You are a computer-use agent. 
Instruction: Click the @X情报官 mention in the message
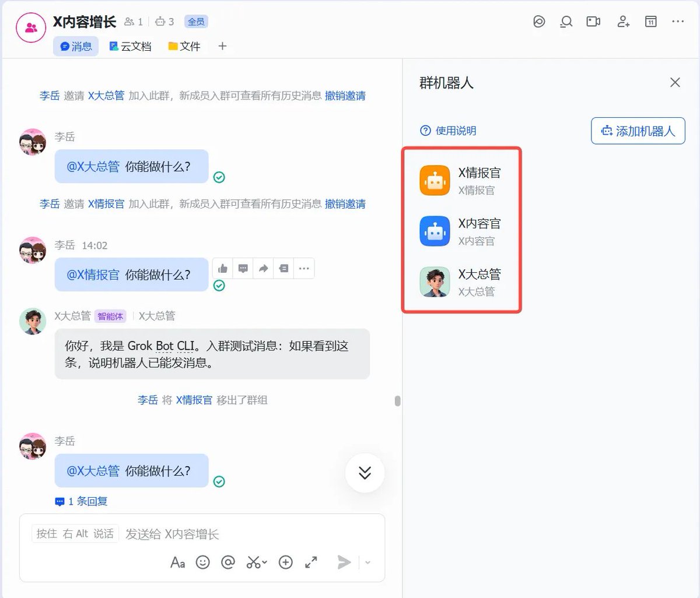93,275
